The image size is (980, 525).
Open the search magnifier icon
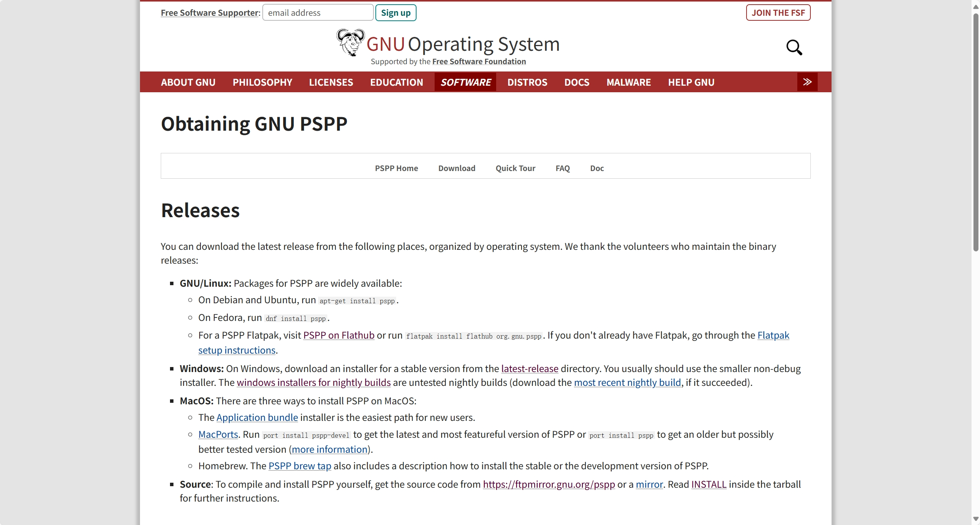[794, 47]
